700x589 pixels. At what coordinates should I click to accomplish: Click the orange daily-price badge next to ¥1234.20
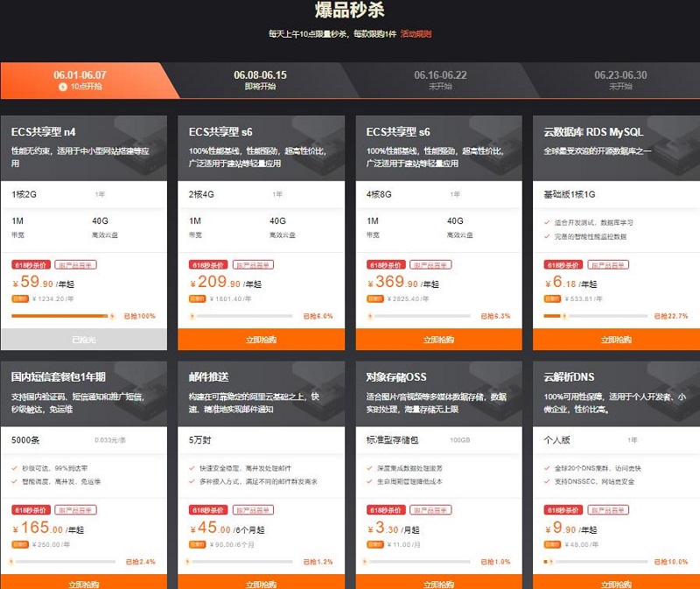[20, 298]
